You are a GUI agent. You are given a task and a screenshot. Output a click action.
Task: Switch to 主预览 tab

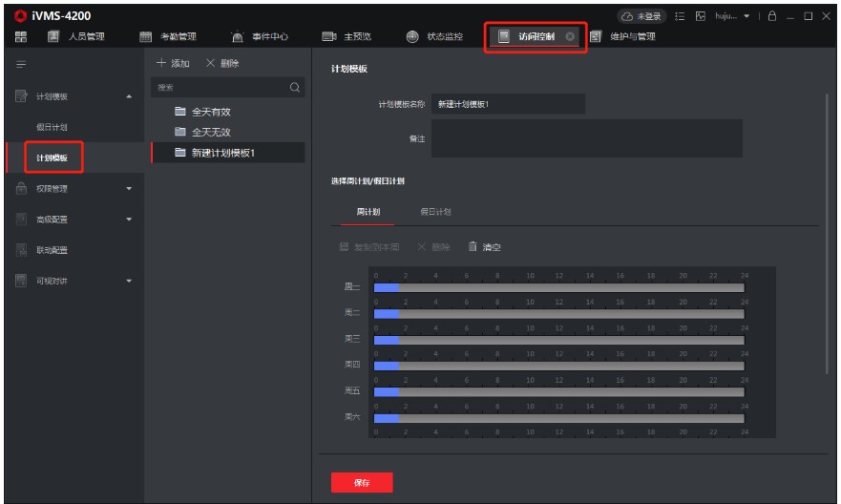(347, 36)
